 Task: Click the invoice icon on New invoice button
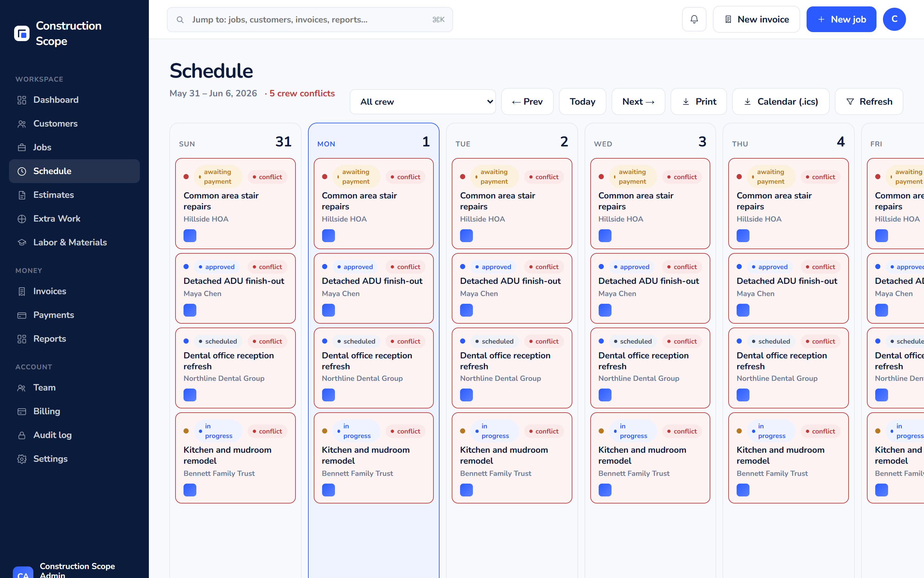pyautogui.click(x=728, y=20)
